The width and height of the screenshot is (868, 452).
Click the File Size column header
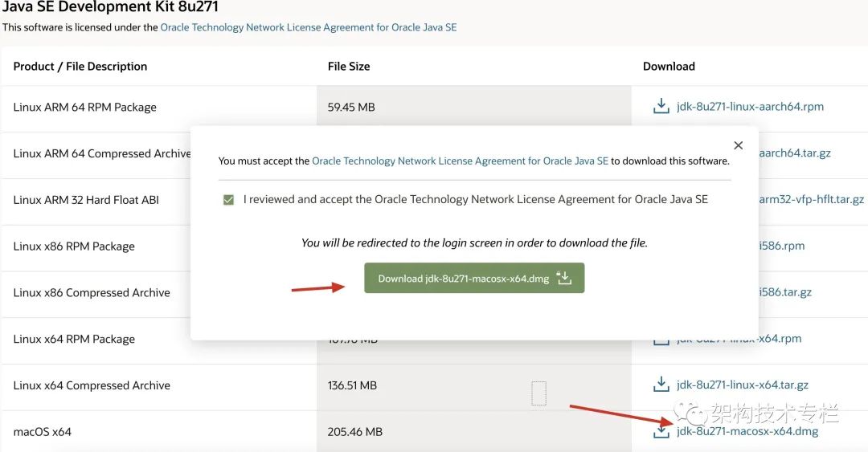tap(349, 67)
